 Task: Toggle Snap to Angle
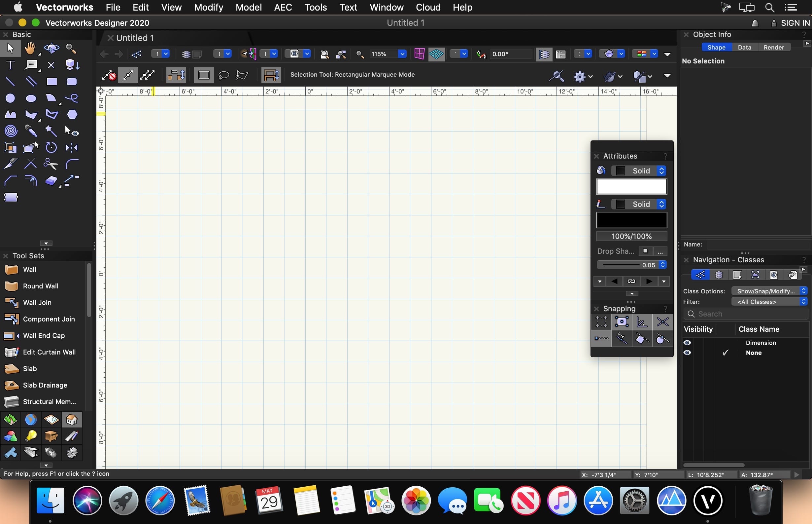[642, 322]
